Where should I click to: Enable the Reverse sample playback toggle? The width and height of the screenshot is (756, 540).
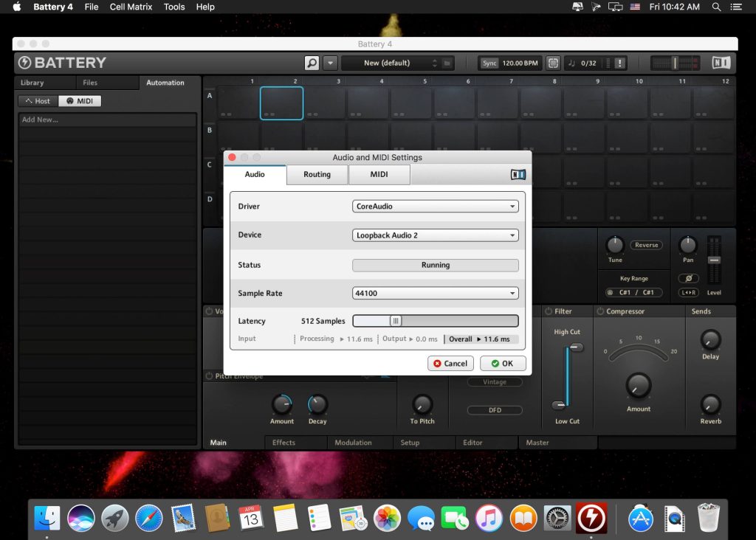coord(645,245)
